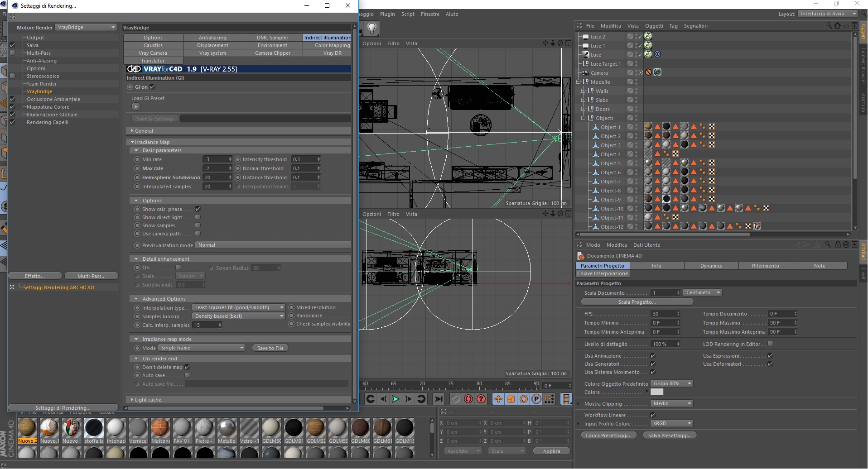Screen dimensions: 868x469
Task: Switch to the Antialiasing tab
Action: coord(213,38)
